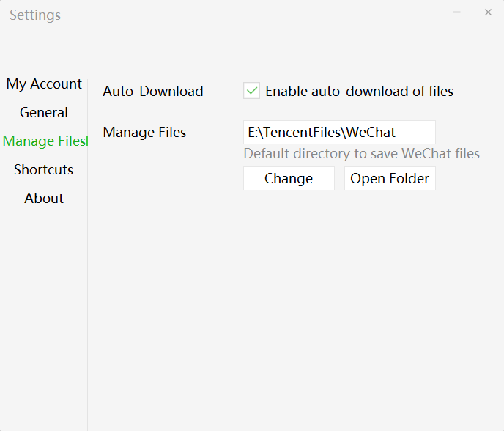Viewport: 504px width, 431px height.
Task: Go to the Shortcuts settings tab
Action: pos(44,170)
